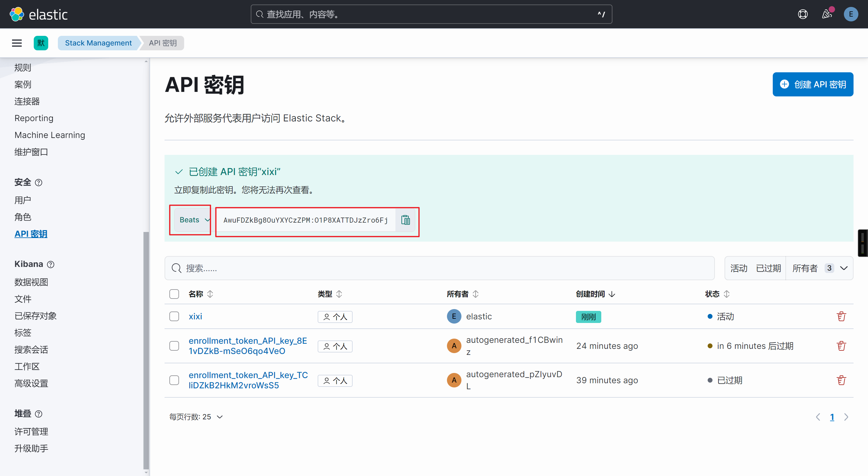This screenshot has width=868, height=476.
Task: Select API 密钥 in sidebar
Action: (x=31, y=234)
